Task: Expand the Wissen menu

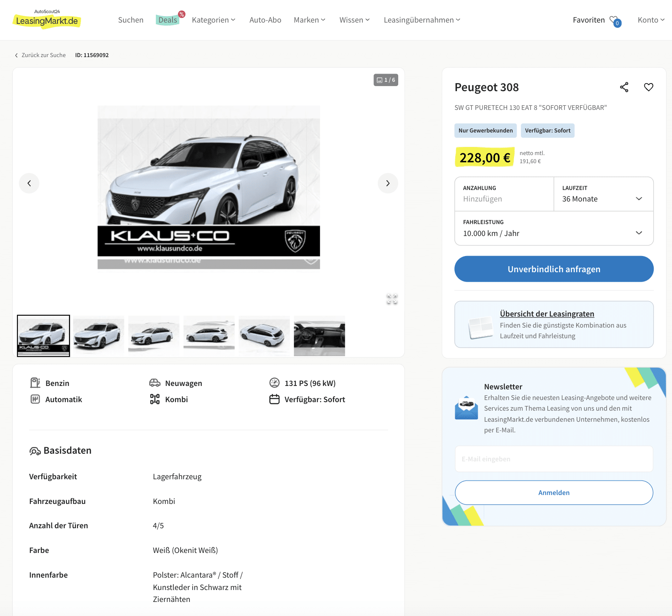Action: tap(354, 20)
